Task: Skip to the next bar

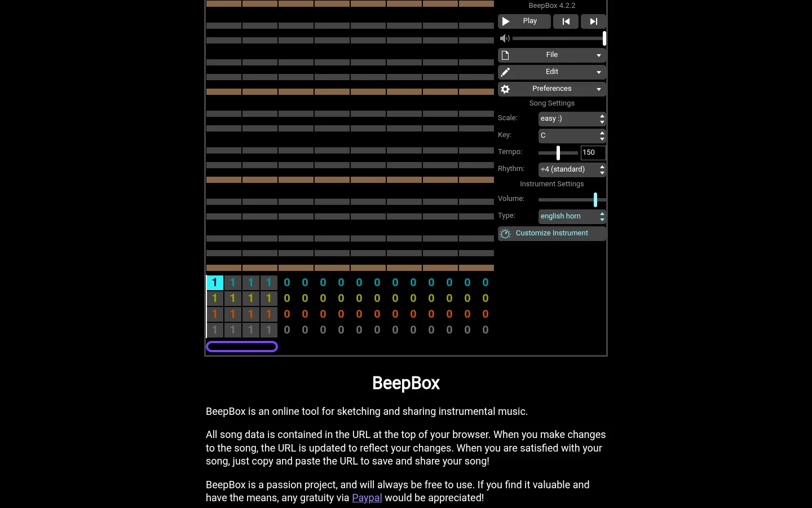Action: [x=593, y=21]
